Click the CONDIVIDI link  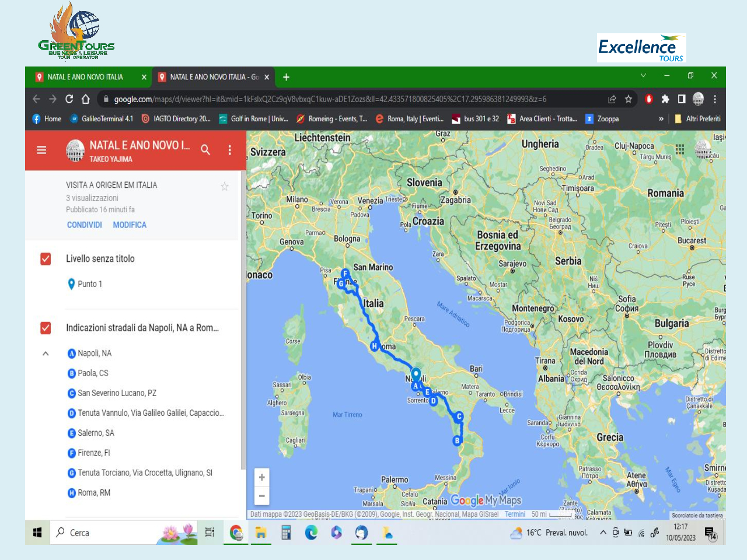tap(85, 225)
